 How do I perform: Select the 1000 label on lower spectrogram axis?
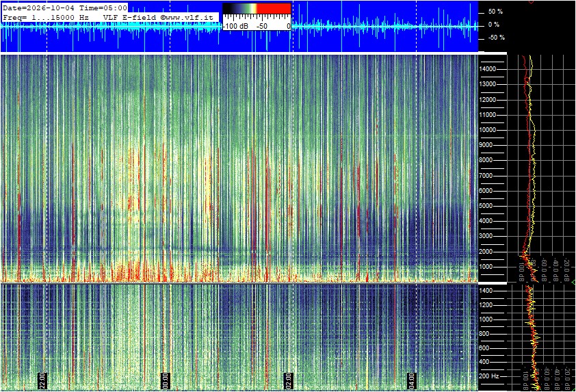point(486,319)
